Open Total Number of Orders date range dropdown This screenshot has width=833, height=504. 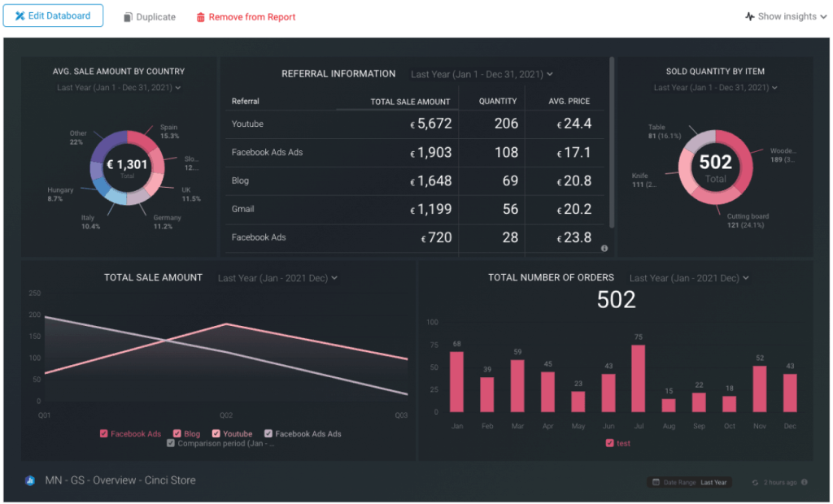point(689,278)
